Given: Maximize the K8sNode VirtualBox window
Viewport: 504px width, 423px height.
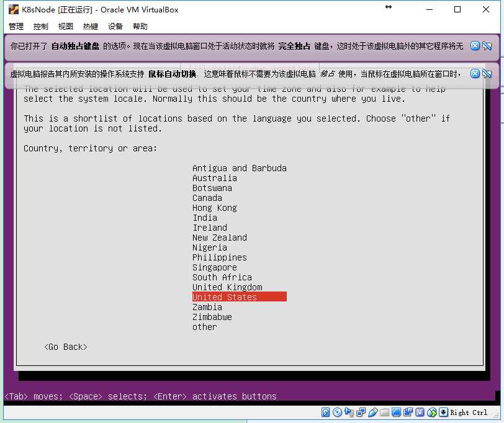Looking at the screenshot, I should [x=457, y=10].
